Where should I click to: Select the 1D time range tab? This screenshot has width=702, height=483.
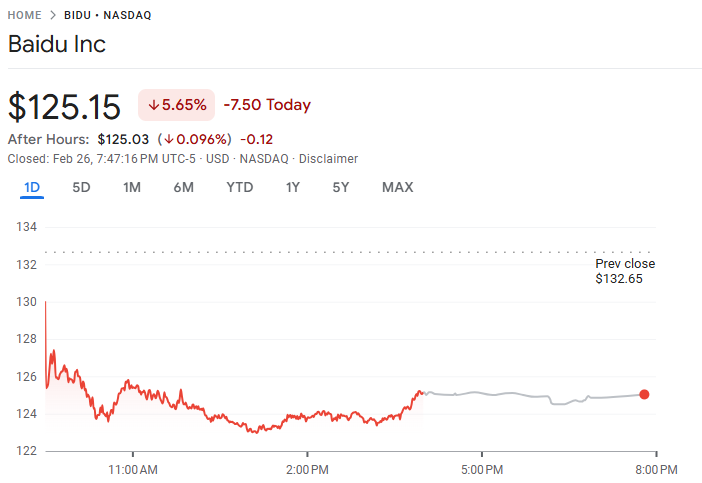[32, 188]
